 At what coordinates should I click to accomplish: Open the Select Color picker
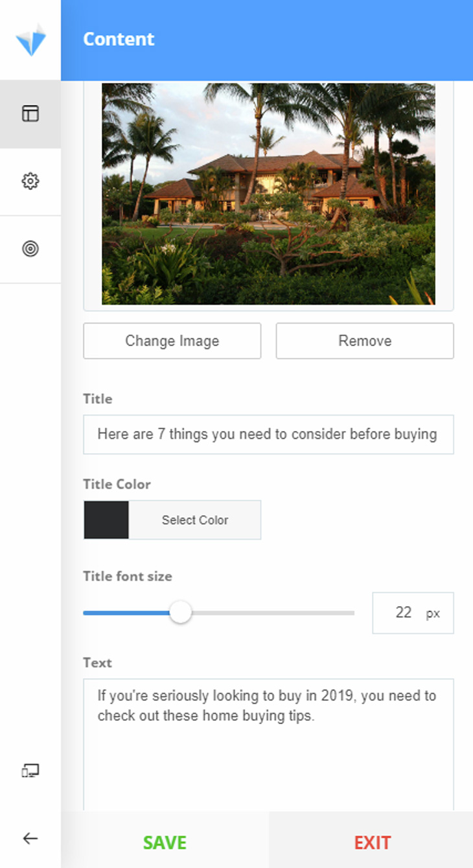[x=195, y=520]
